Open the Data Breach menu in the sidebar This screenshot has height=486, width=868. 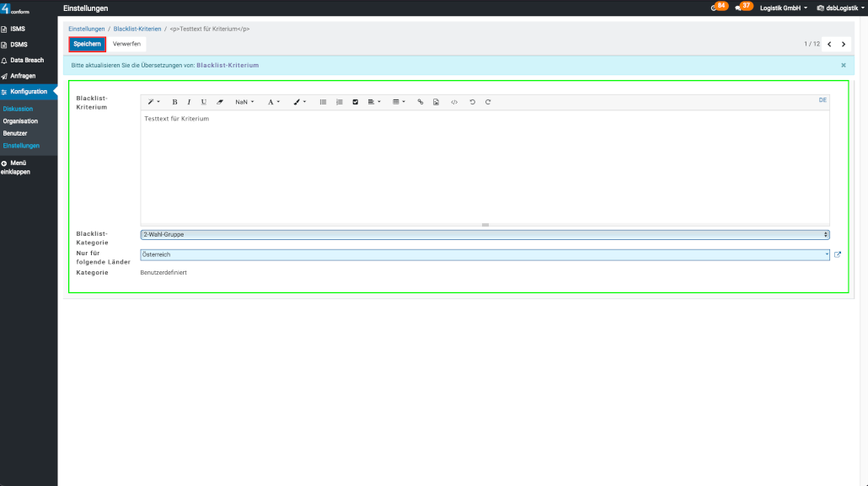(x=26, y=60)
